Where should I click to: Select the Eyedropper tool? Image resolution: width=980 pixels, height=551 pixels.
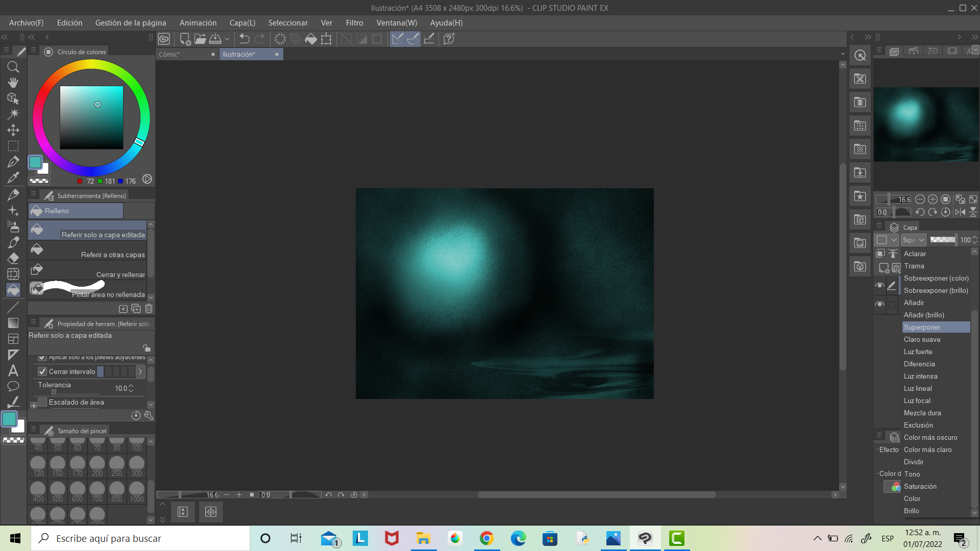13,178
